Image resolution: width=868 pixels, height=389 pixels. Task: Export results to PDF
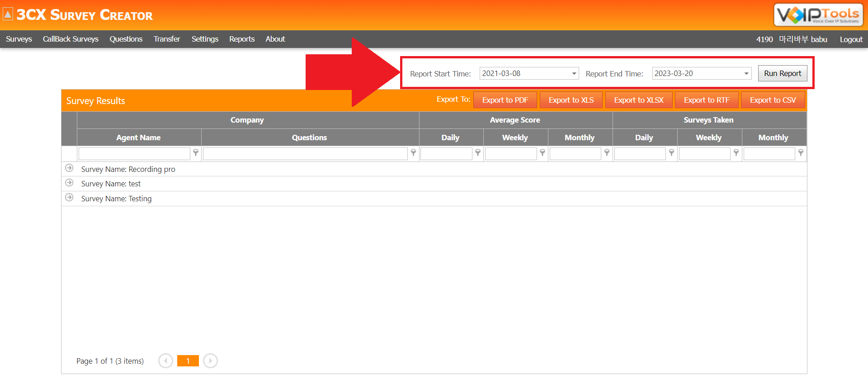point(505,100)
